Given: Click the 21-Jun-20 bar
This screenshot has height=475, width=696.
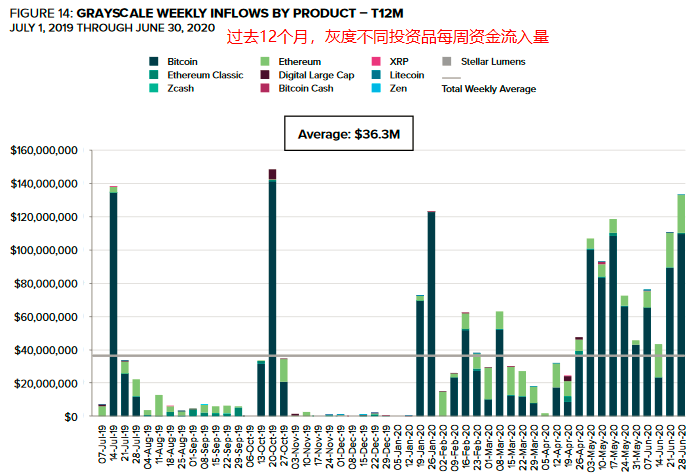Looking at the screenshot, I should 670,324.
